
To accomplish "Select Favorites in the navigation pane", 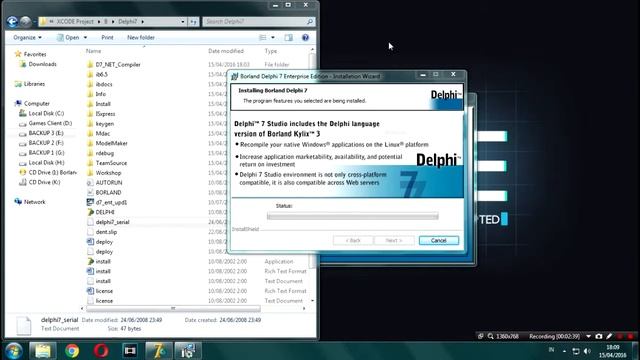I will [31, 54].
